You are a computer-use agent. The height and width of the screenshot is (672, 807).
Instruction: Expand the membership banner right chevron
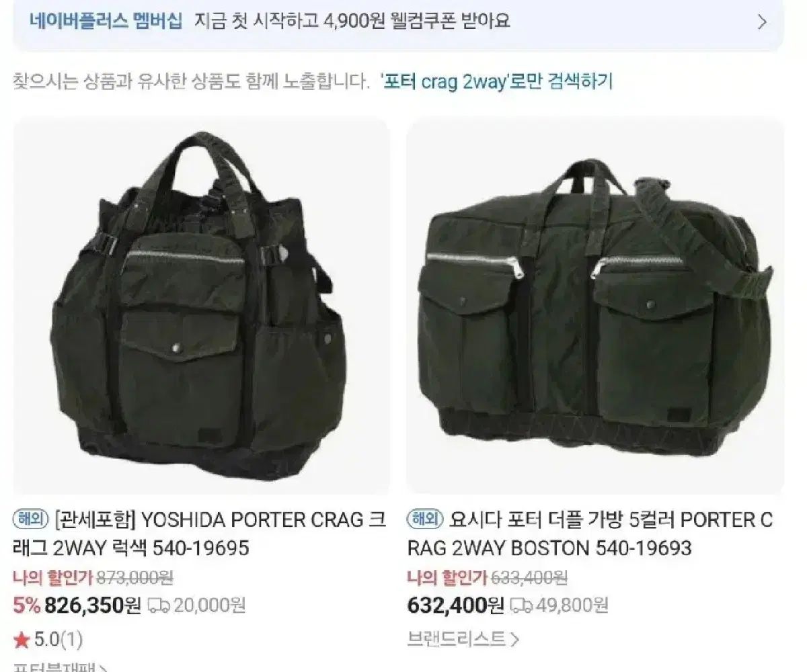[x=762, y=22]
